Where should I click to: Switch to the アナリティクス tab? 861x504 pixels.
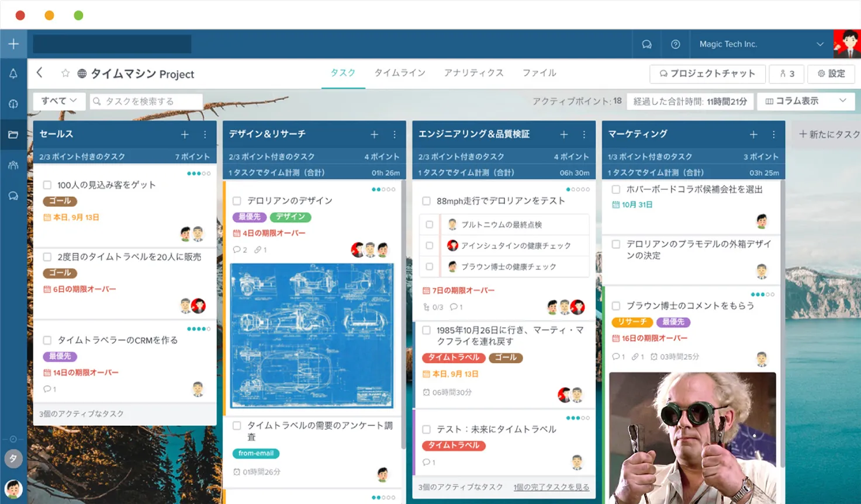point(473,73)
